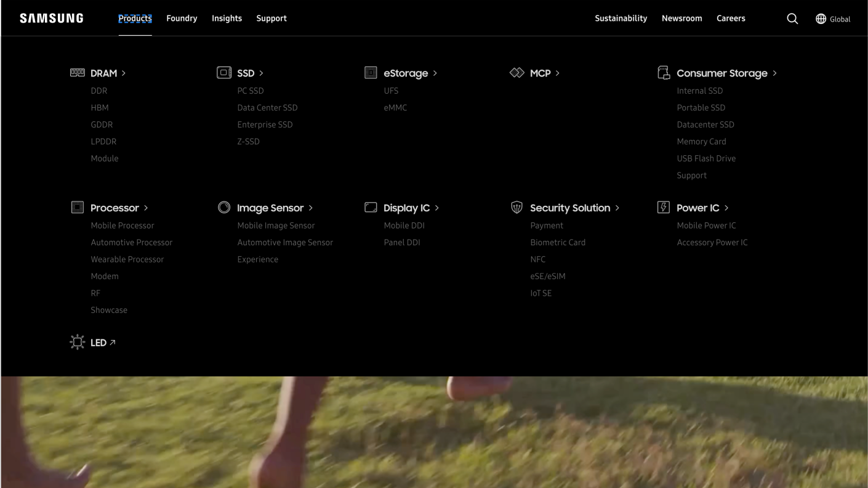Open the Portable SSD link
The image size is (868, 488).
pos(701,108)
